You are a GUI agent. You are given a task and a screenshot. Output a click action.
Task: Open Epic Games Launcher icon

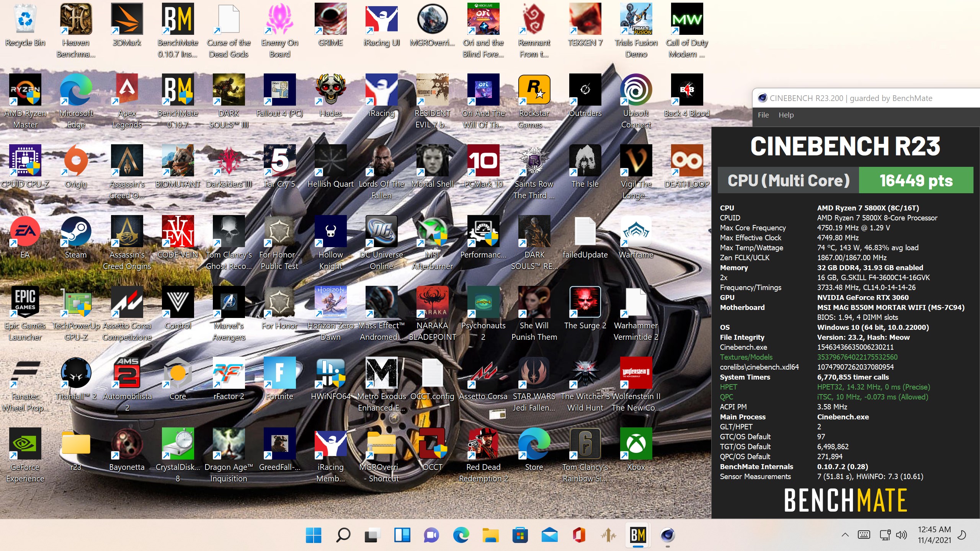tap(25, 314)
